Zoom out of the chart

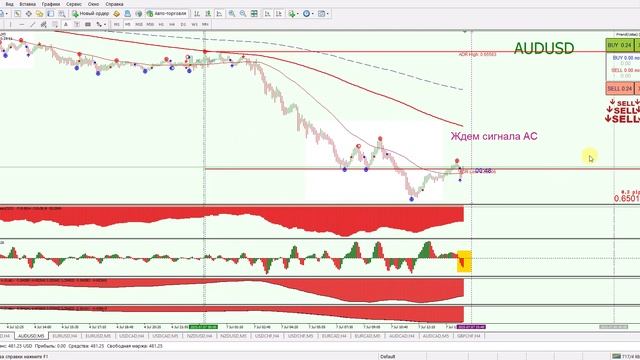click(243, 13)
